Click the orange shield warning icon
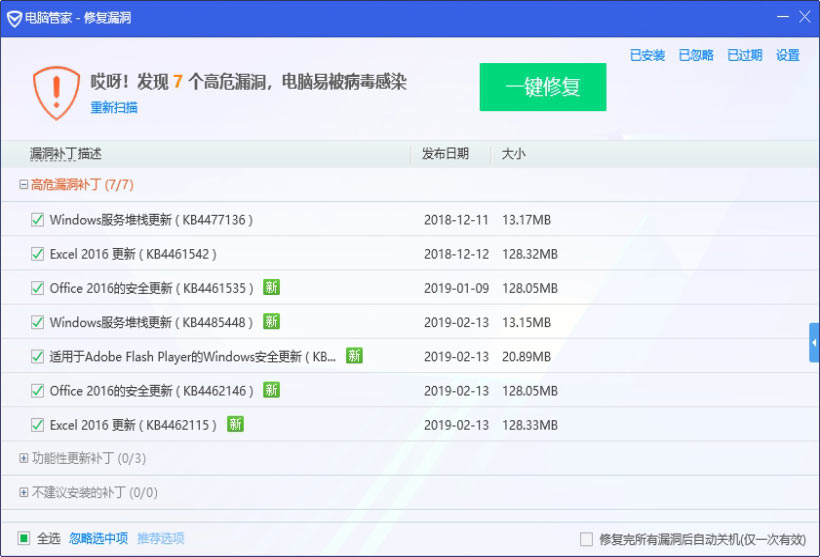The height and width of the screenshot is (557, 820). [56, 91]
